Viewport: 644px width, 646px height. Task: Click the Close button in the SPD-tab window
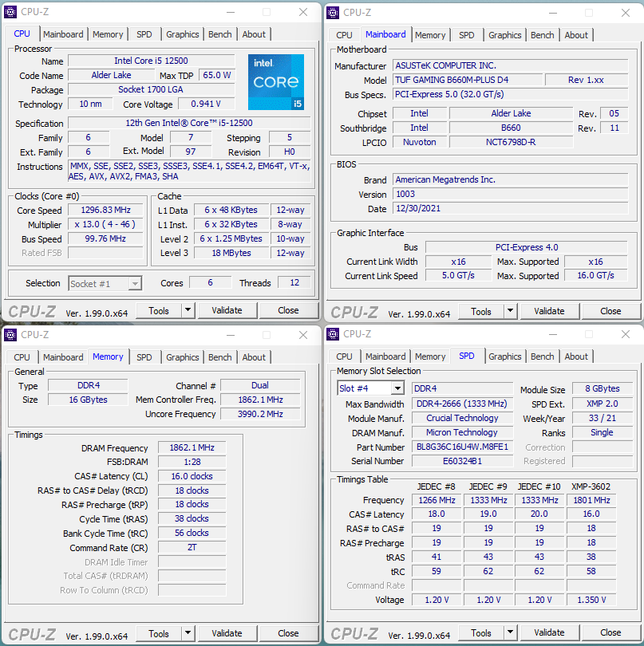click(x=610, y=632)
